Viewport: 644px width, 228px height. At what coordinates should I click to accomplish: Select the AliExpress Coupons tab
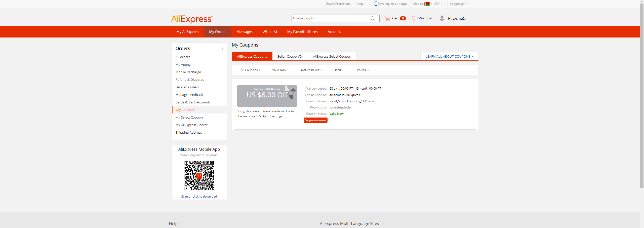point(252,56)
